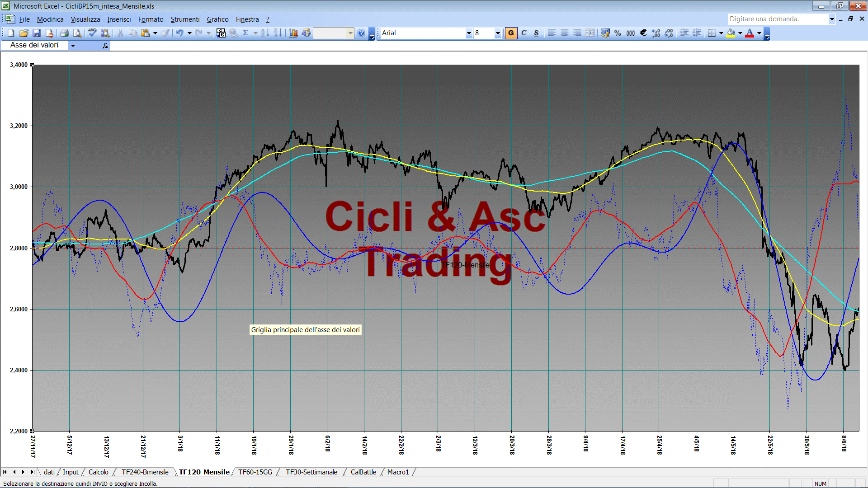Open the File menu
Screen dimensions: 868x488
24,19
